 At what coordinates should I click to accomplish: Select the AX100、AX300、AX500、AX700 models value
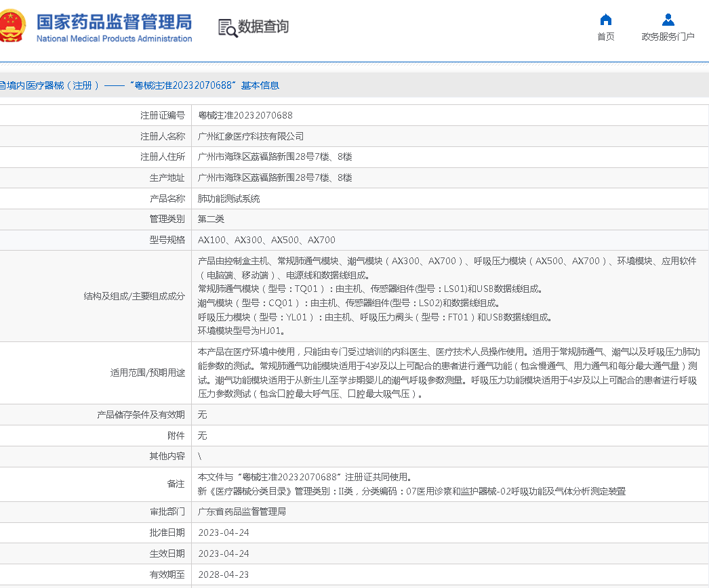pyautogui.click(x=267, y=240)
